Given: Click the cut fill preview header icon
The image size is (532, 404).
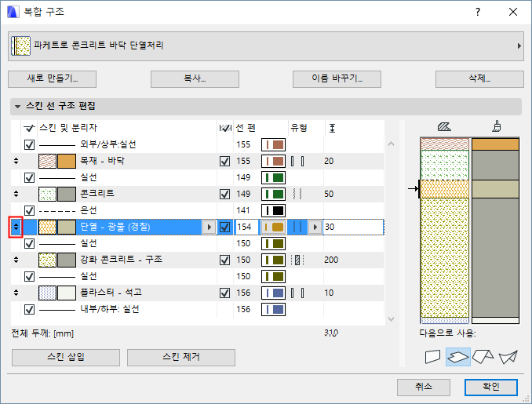Looking at the screenshot, I should tap(444, 127).
